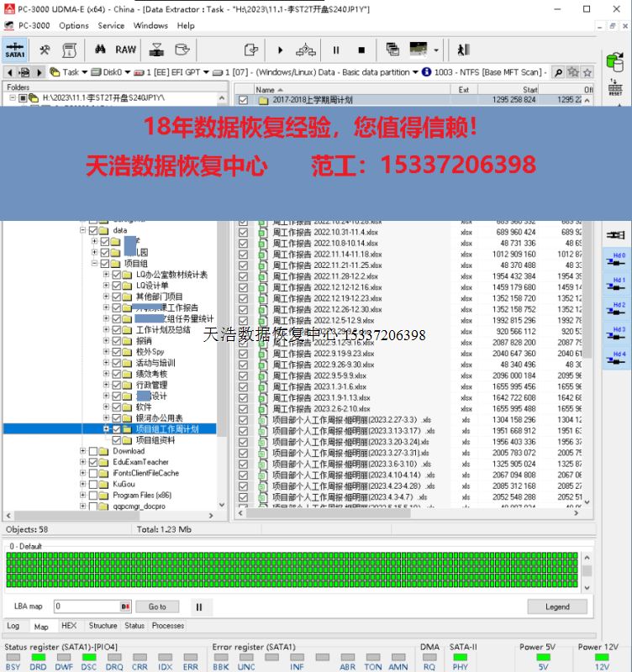This screenshot has height=672, width=632.
Task: Open the Service menu
Action: coord(111,25)
